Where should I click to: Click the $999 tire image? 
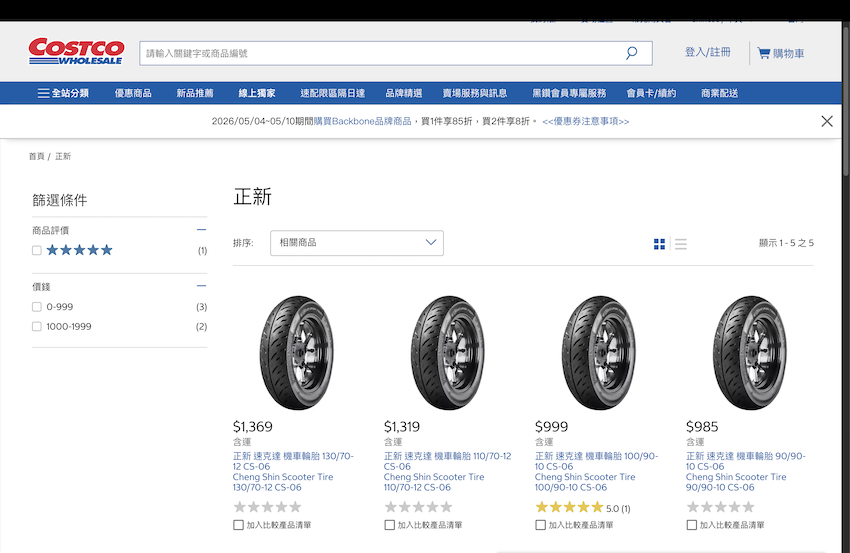tap(599, 352)
